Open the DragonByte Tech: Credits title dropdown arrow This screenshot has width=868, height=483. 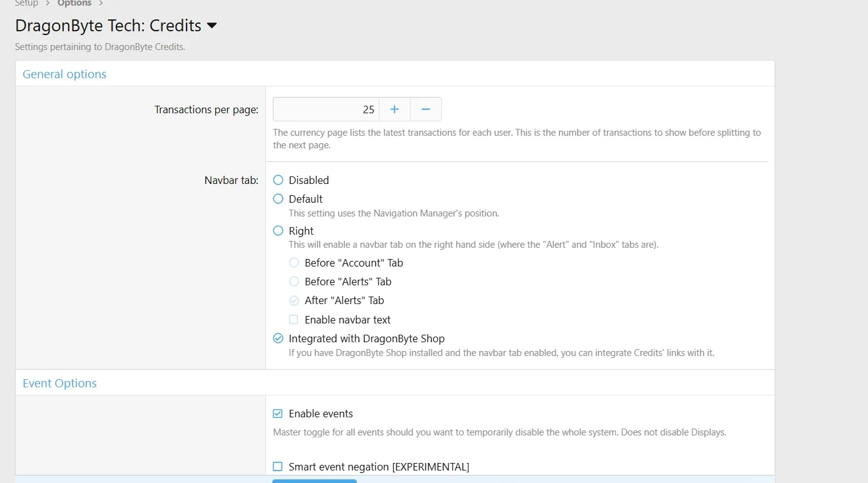coord(212,26)
